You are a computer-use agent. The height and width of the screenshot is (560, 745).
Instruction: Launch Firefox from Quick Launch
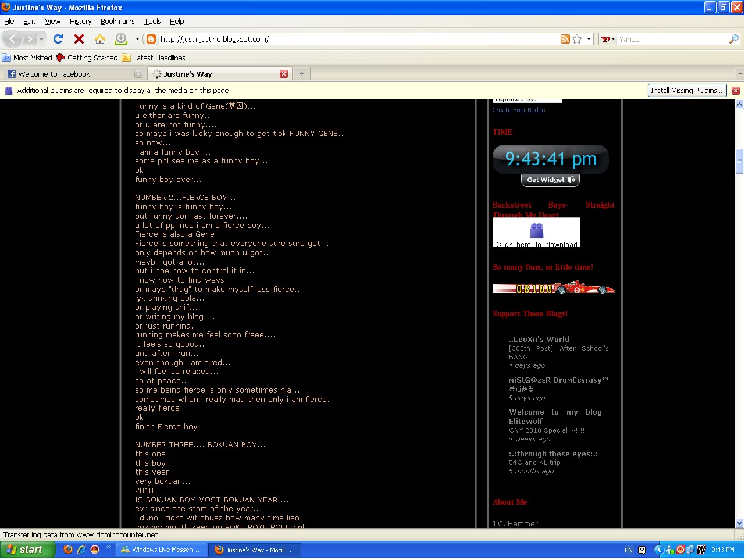[x=68, y=550]
